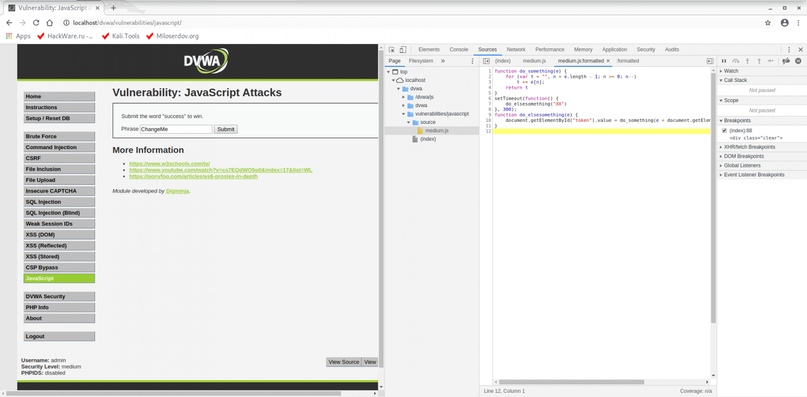This screenshot has height=397, width=807.
Task: Click the step over icon
Action: [x=735, y=61]
